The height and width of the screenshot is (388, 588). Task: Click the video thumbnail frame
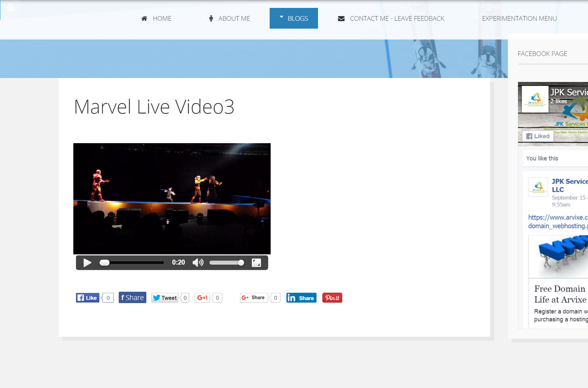[x=172, y=198]
